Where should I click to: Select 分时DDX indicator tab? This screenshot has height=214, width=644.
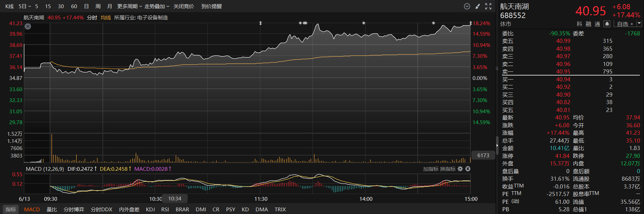(101, 210)
